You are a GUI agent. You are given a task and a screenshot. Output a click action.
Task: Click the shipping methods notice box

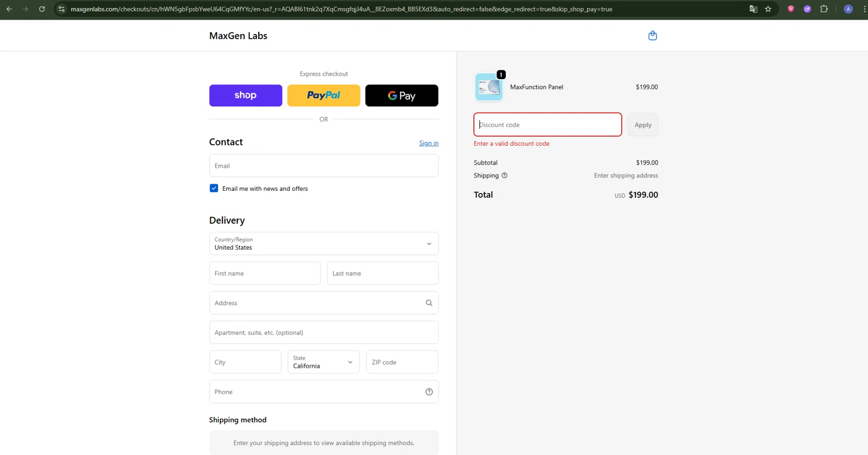pyautogui.click(x=323, y=443)
